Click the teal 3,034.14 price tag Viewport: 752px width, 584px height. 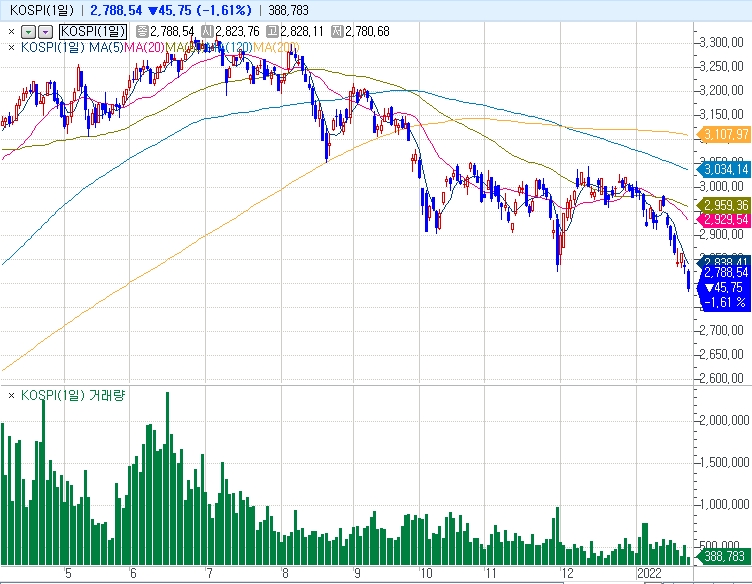(x=724, y=169)
